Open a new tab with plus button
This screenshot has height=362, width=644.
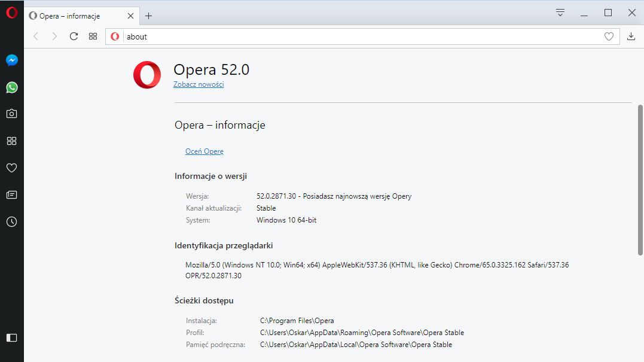click(149, 16)
